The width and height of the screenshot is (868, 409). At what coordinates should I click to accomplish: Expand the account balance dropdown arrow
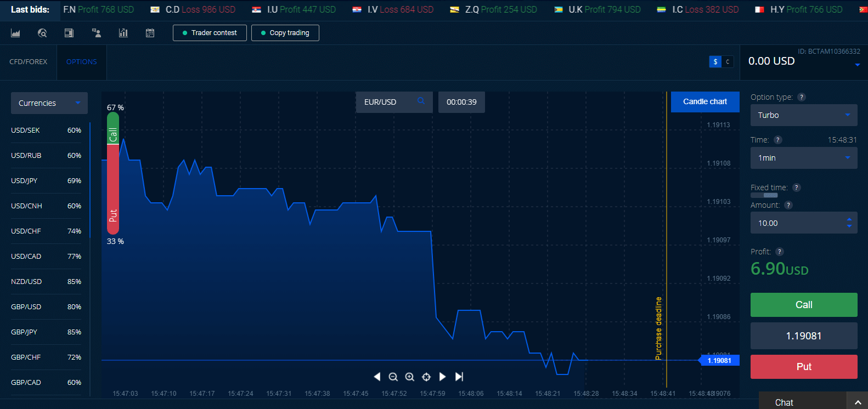point(858,65)
